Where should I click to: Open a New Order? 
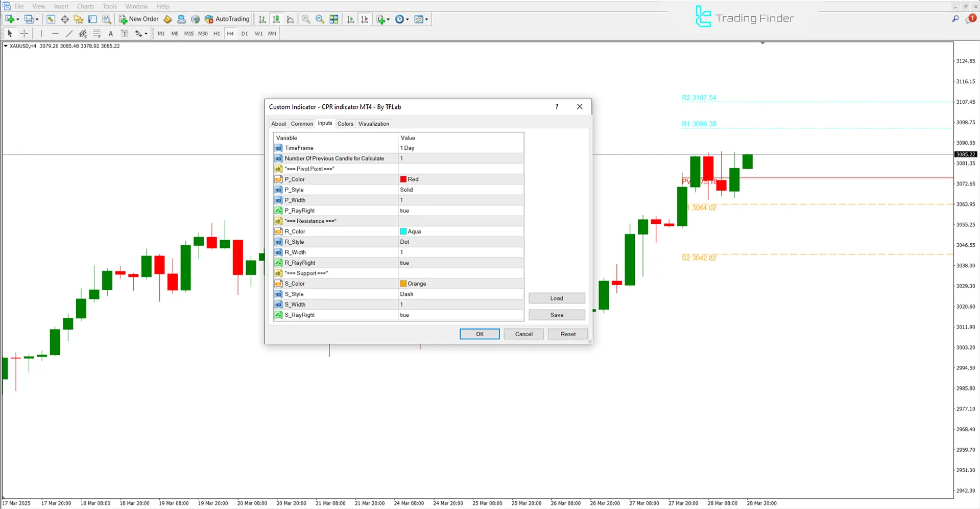138,19
